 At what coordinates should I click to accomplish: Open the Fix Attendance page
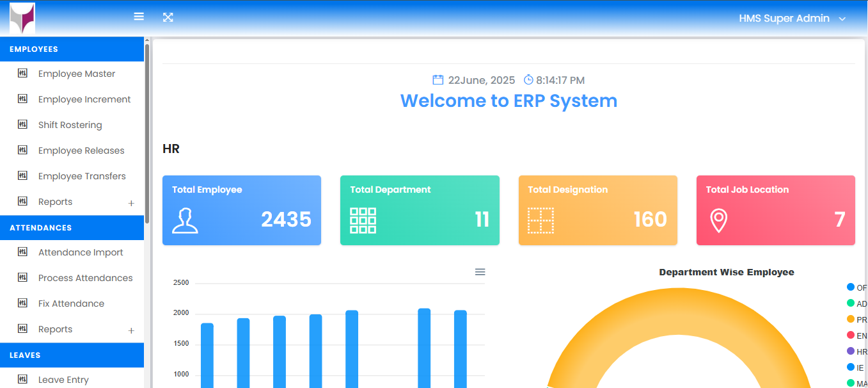coord(71,303)
